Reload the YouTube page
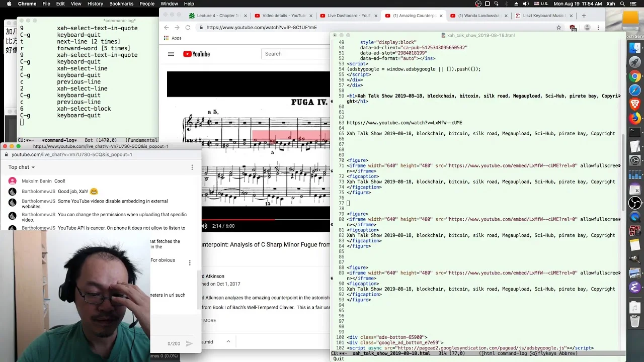The width and height of the screenshot is (644, 362). (188, 28)
